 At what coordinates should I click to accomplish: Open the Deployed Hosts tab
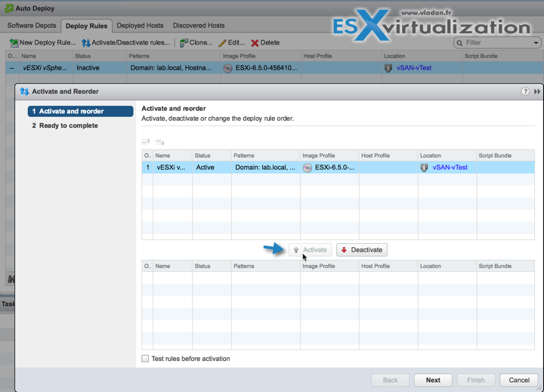[140, 26]
